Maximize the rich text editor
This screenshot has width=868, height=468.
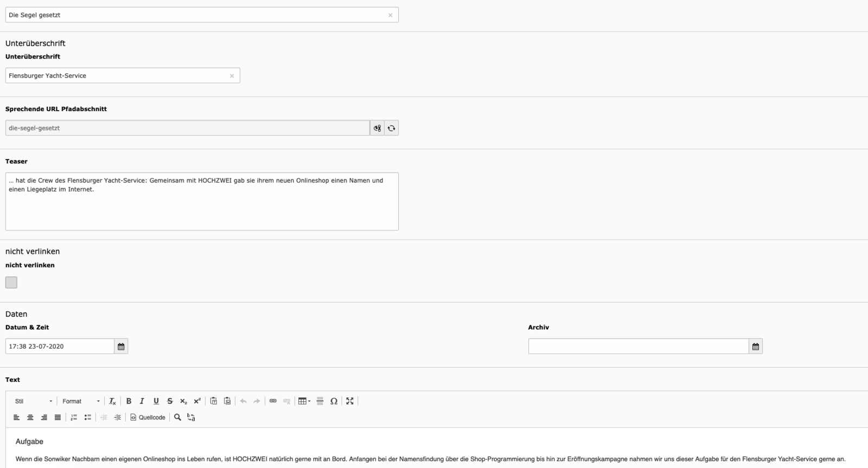point(350,401)
